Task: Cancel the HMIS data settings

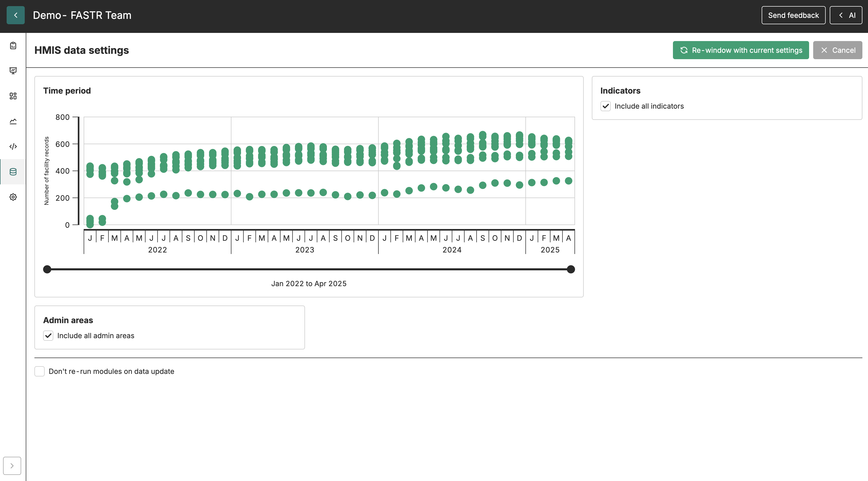Action: (837, 50)
